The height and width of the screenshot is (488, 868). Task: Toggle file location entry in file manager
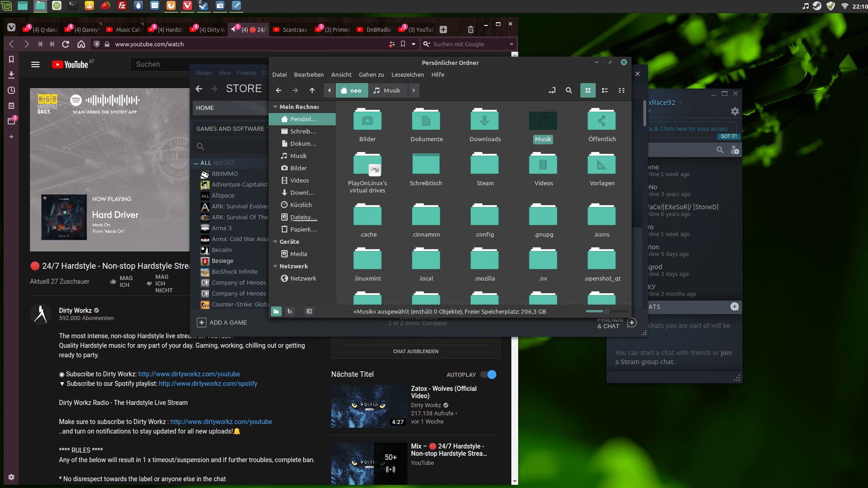pos(552,90)
